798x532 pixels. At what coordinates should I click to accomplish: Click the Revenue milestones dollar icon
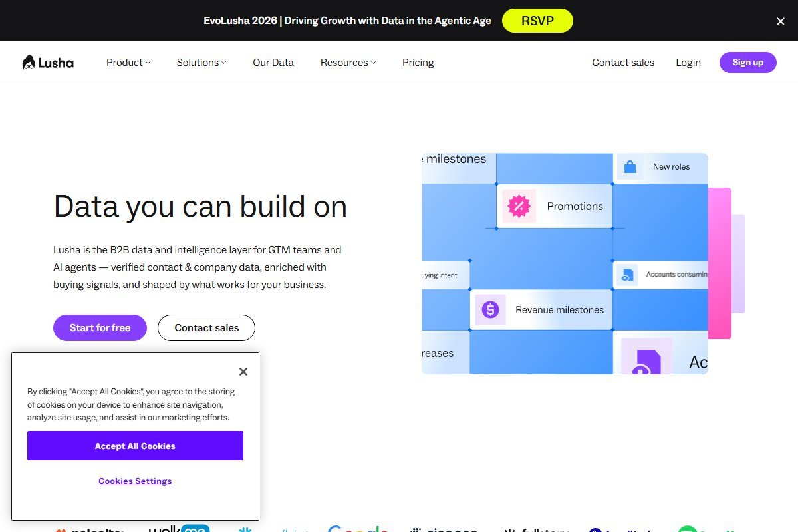click(490, 309)
